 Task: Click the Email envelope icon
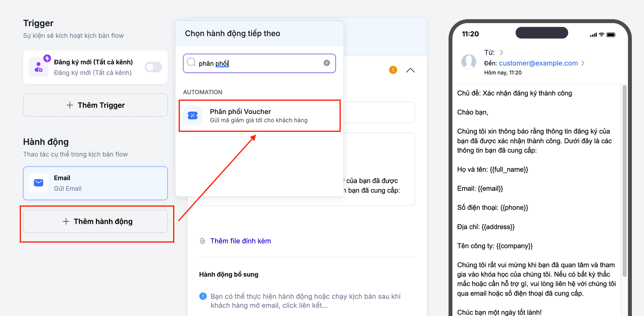click(39, 183)
